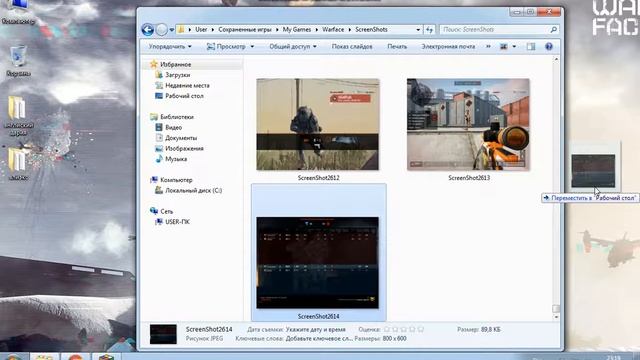
Task: Expand the 'Просмотр' dropdown arrow
Action: click(x=252, y=47)
